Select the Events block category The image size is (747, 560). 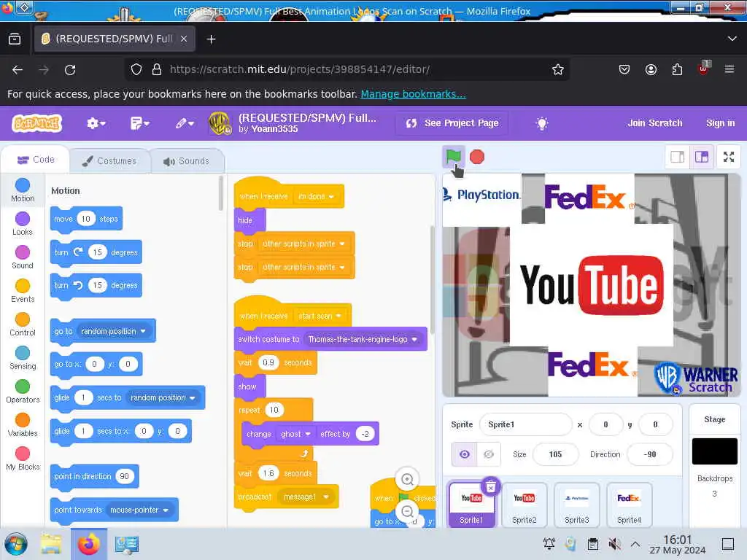pos(23,291)
